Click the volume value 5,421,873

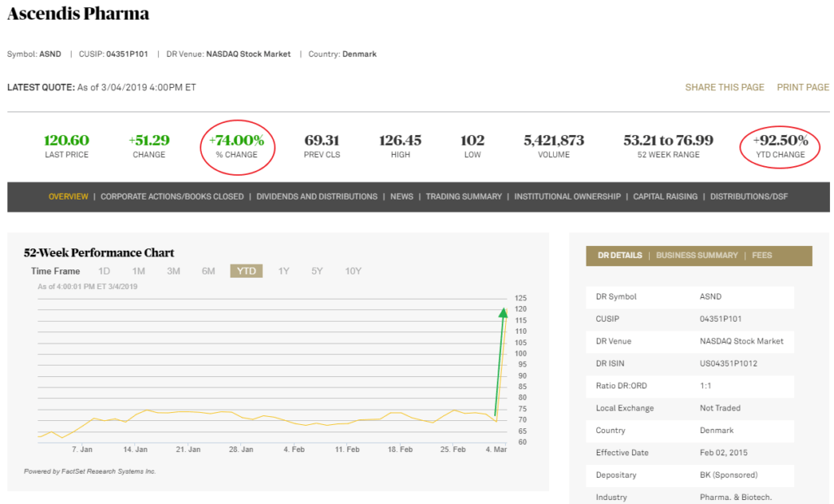pos(554,140)
